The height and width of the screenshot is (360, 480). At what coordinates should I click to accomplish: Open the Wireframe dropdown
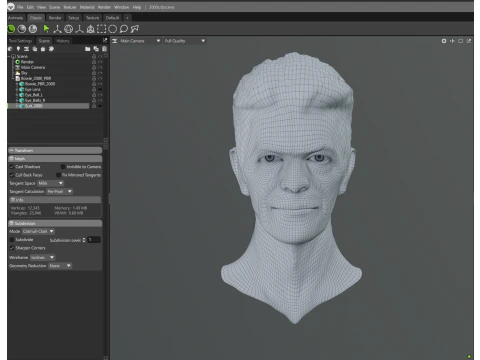[42, 257]
